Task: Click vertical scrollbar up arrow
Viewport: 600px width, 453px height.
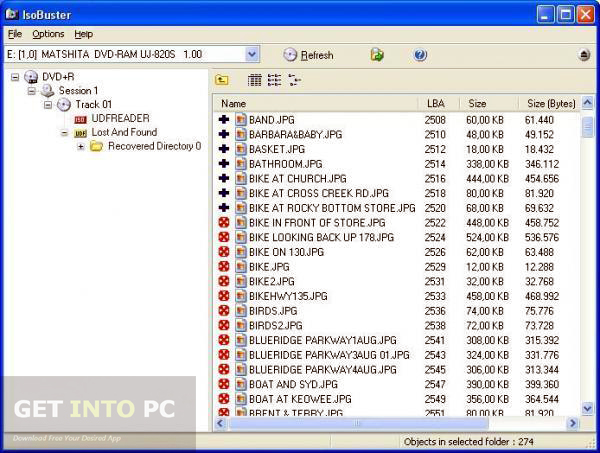Action: (587, 102)
